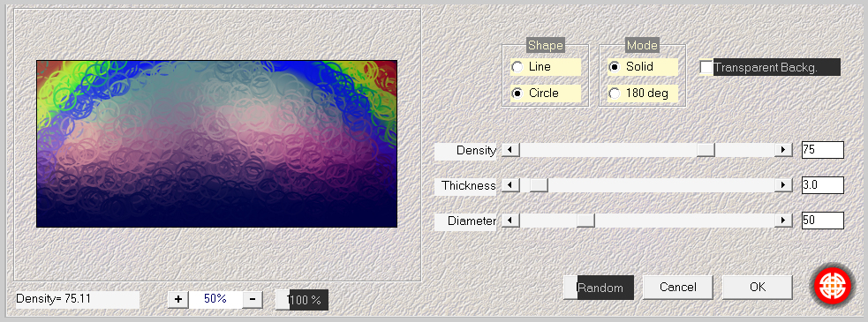Click Density slider right arrow

tap(782, 150)
